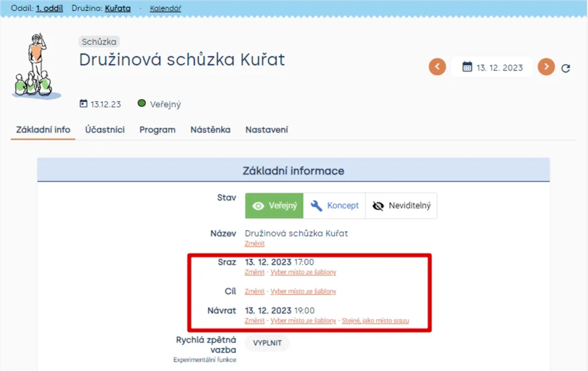Choose Vyber místo ze šablony for Návrat

303,320
